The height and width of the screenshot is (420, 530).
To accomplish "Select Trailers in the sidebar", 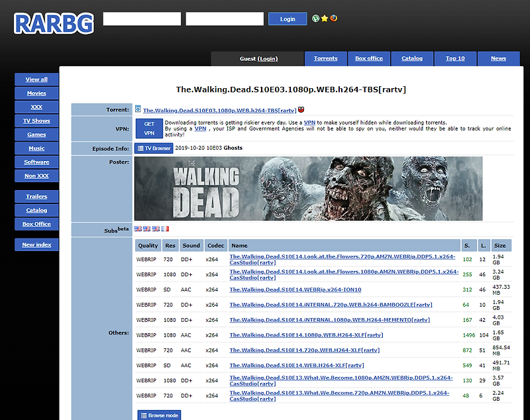I will [x=36, y=196].
